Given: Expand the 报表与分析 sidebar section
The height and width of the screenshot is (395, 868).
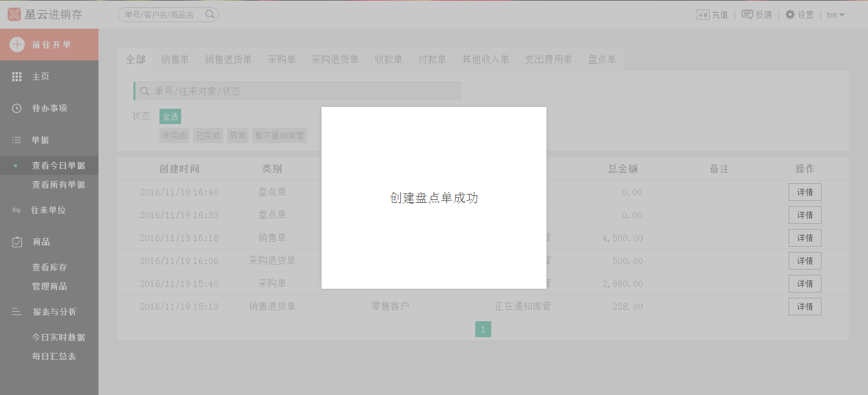Looking at the screenshot, I should tap(54, 312).
